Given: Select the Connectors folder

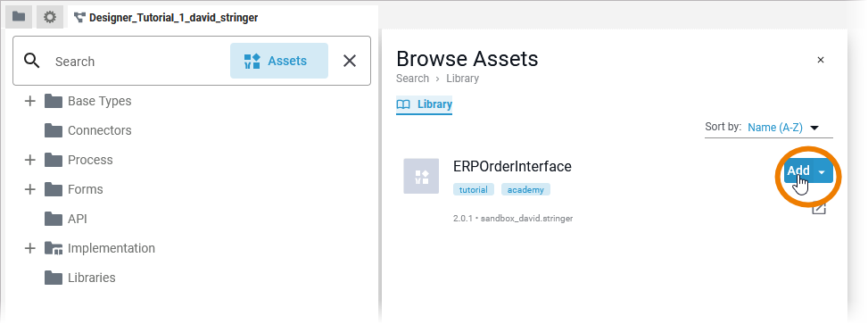Looking at the screenshot, I should point(100,130).
